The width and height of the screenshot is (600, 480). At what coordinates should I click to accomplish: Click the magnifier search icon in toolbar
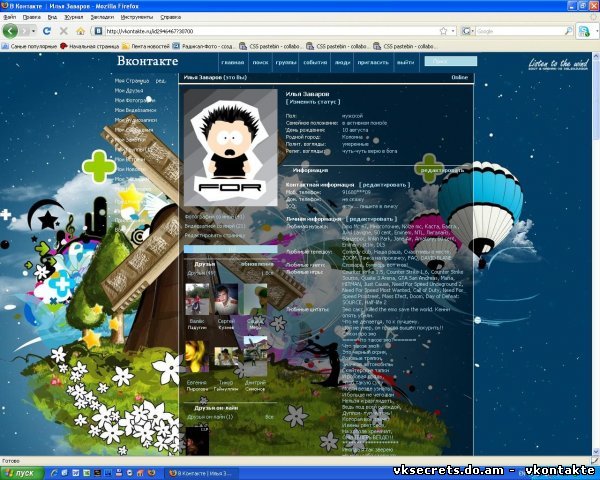click(x=569, y=31)
